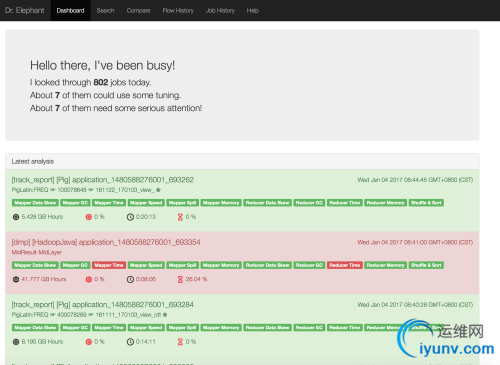Click the 5.428 GB Hours value

pos(42,217)
